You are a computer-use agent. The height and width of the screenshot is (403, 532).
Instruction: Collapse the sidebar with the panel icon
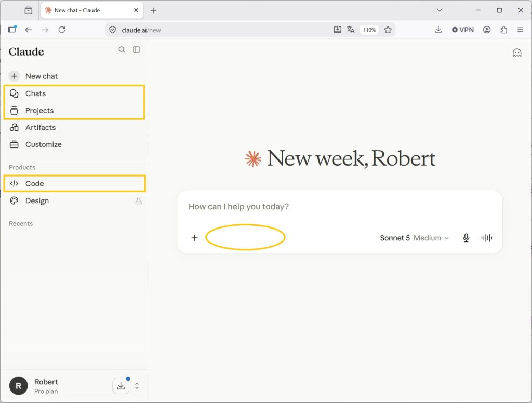pos(137,50)
